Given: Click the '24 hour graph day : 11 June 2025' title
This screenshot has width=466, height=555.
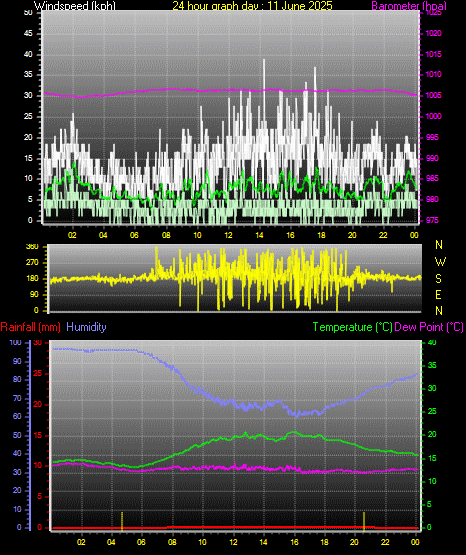Looking at the screenshot, I should [x=252, y=5].
